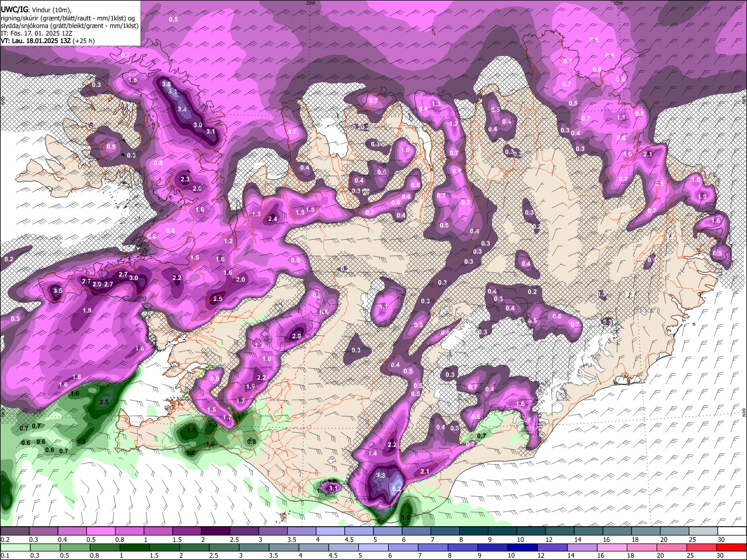Select the 20W longitude label
The height and width of the screenshot is (560, 747).
[310, 3]
